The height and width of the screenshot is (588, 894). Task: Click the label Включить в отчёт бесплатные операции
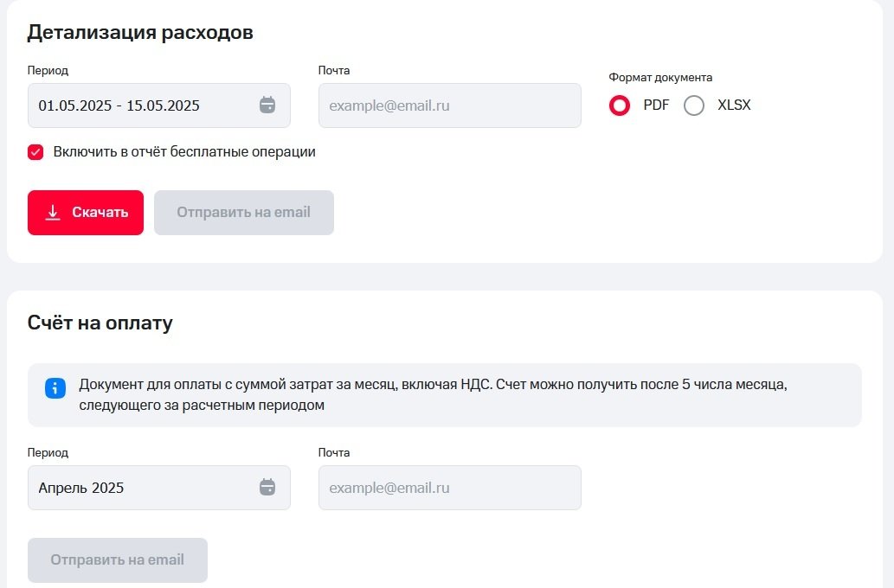(184, 152)
